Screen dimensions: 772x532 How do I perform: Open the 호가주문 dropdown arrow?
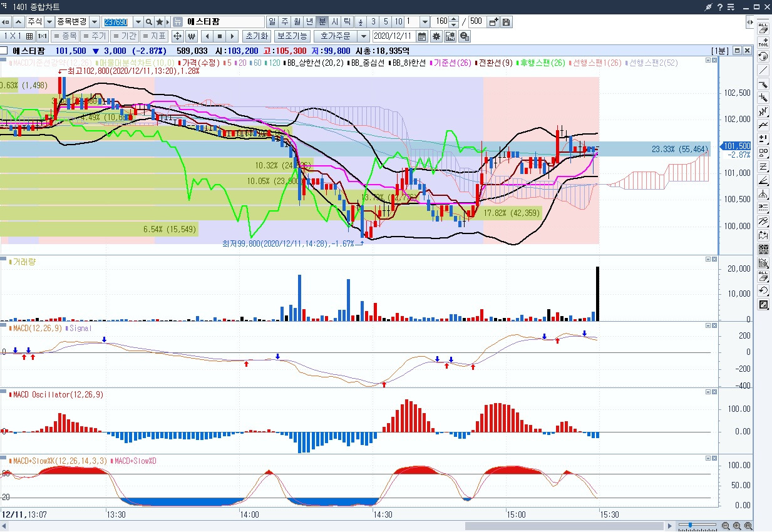coord(364,36)
